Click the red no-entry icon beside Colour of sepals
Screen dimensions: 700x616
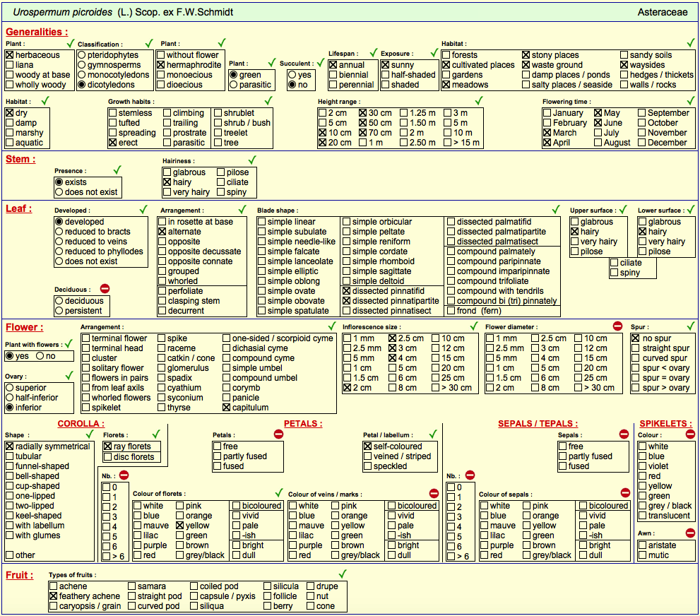point(625,493)
